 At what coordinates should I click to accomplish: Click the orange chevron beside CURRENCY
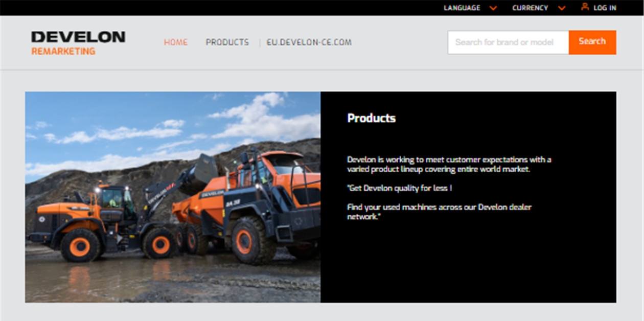tap(562, 8)
